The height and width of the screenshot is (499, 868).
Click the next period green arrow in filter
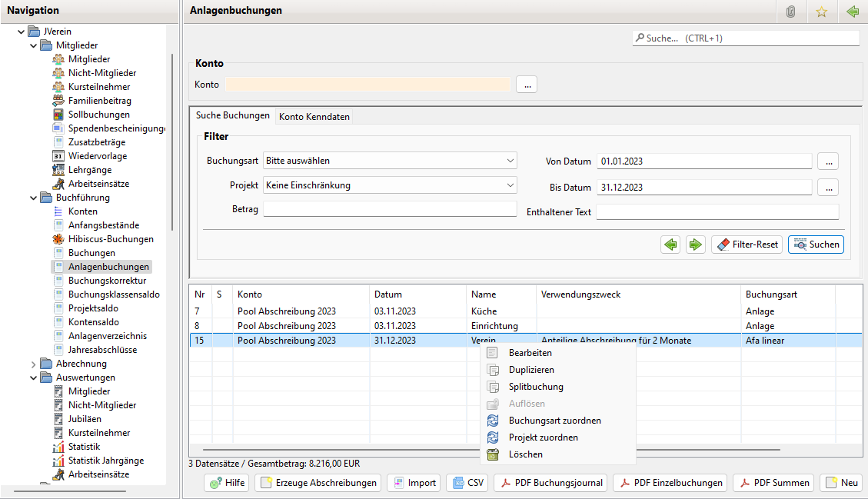(x=696, y=245)
